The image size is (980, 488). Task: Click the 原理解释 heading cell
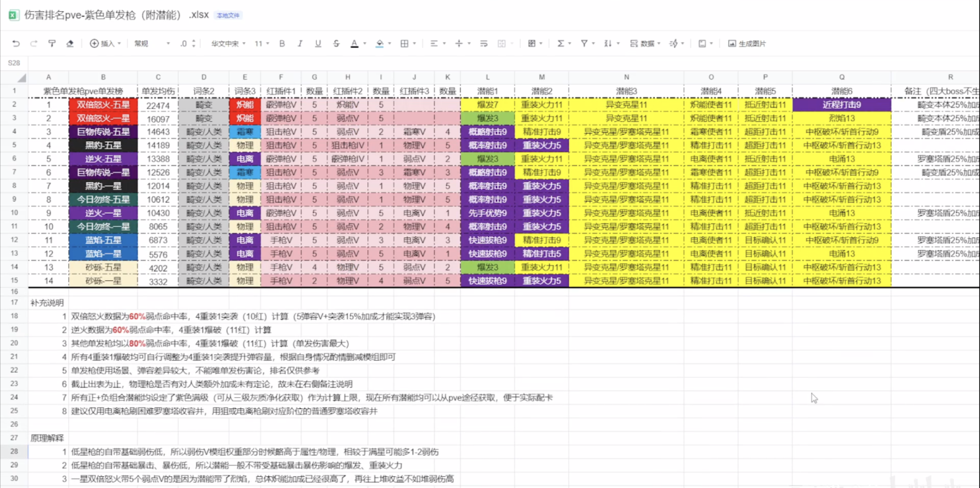(47, 438)
